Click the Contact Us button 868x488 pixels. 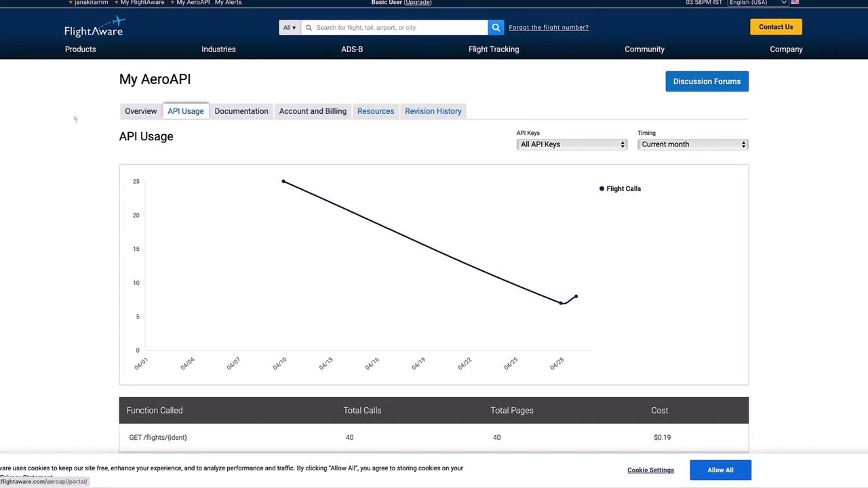pos(776,27)
